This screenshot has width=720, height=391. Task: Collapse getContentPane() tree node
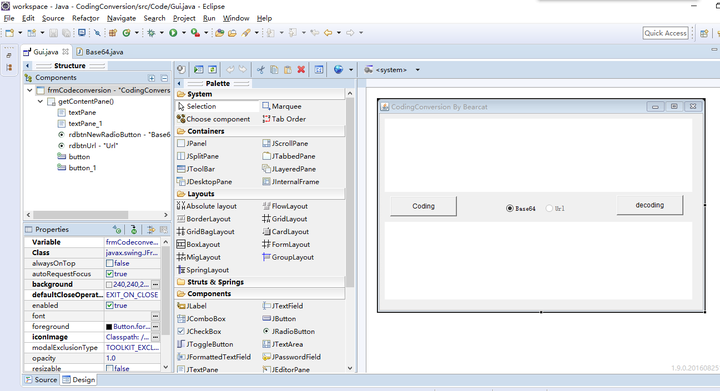click(40, 101)
